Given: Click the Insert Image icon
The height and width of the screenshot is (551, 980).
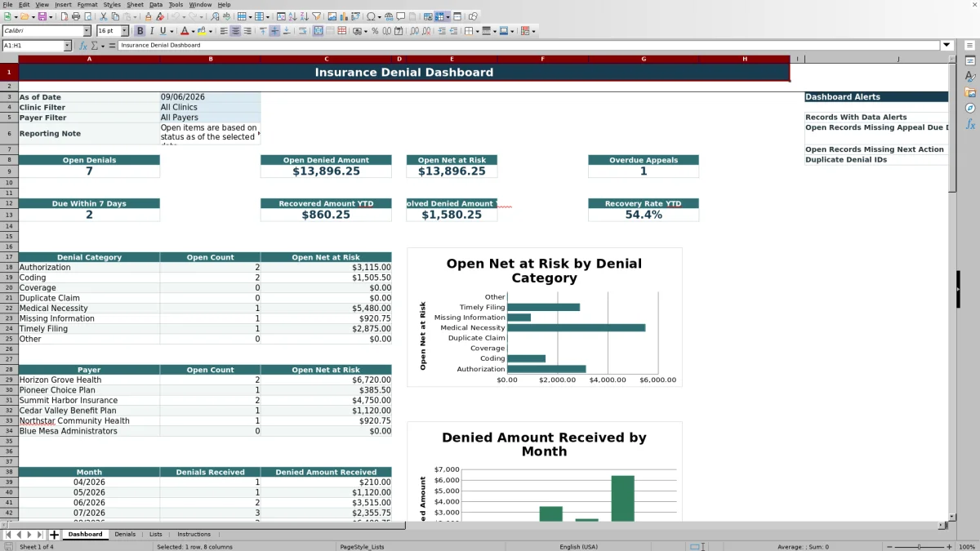Looking at the screenshot, I should 332,16.
